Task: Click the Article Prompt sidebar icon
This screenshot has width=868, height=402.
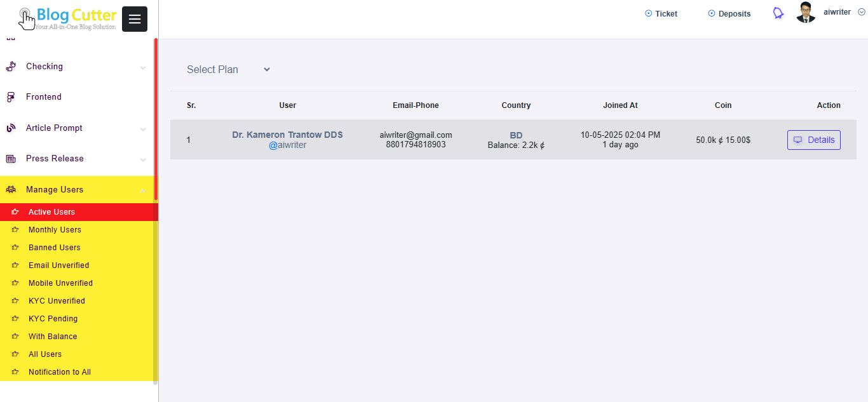Action: 11,128
